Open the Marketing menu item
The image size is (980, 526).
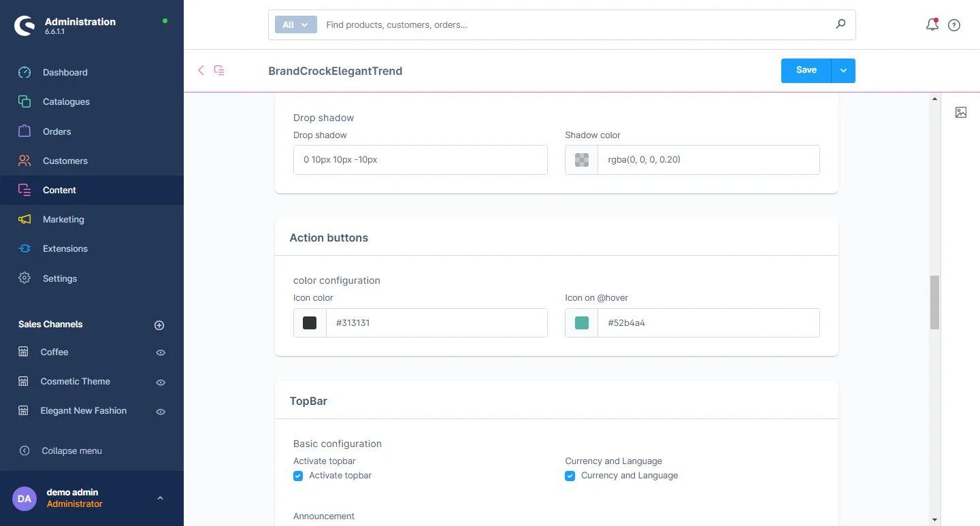(63, 219)
